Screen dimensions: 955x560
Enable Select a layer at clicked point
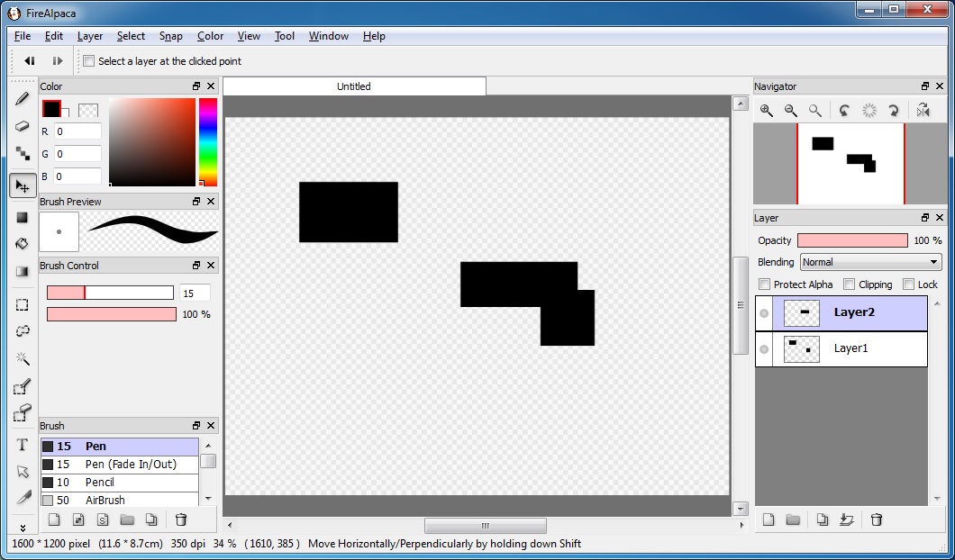[89, 61]
